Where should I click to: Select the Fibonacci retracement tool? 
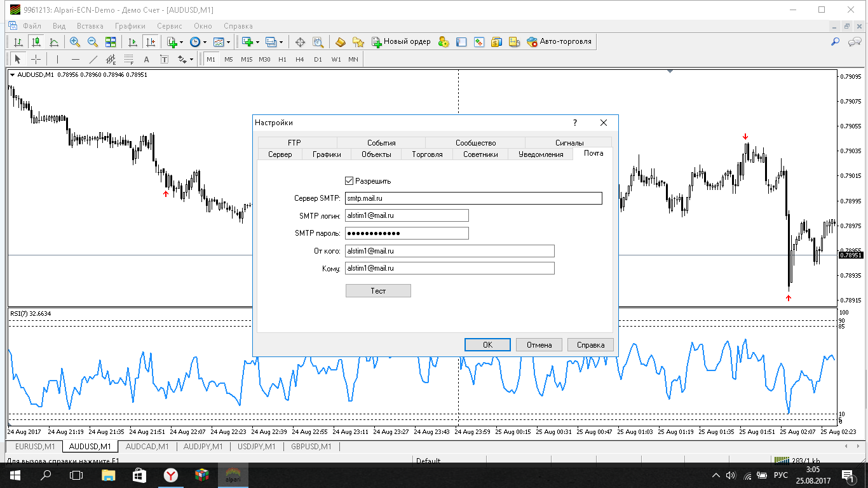click(x=129, y=59)
